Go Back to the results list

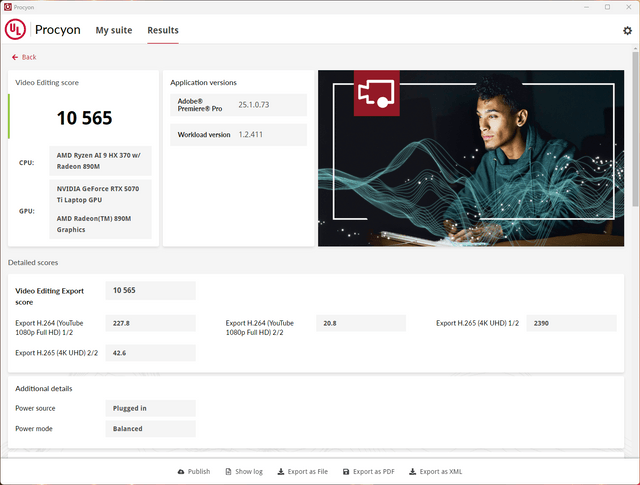coord(24,57)
